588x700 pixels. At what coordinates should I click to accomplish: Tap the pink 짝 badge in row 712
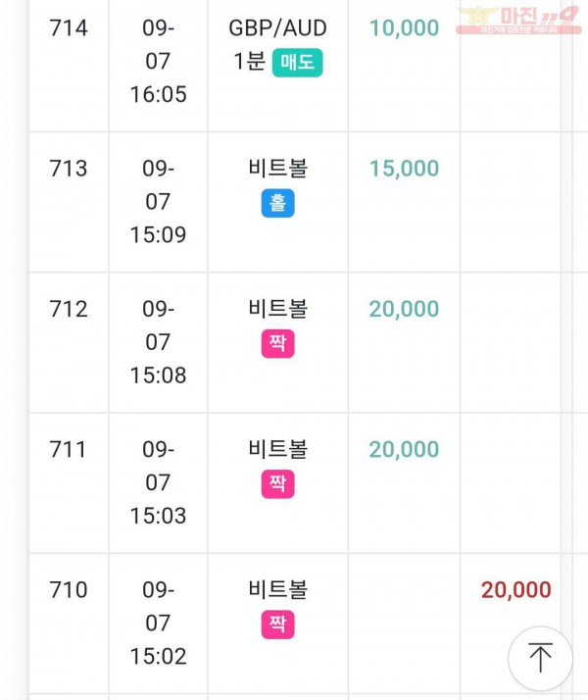[x=277, y=343]
